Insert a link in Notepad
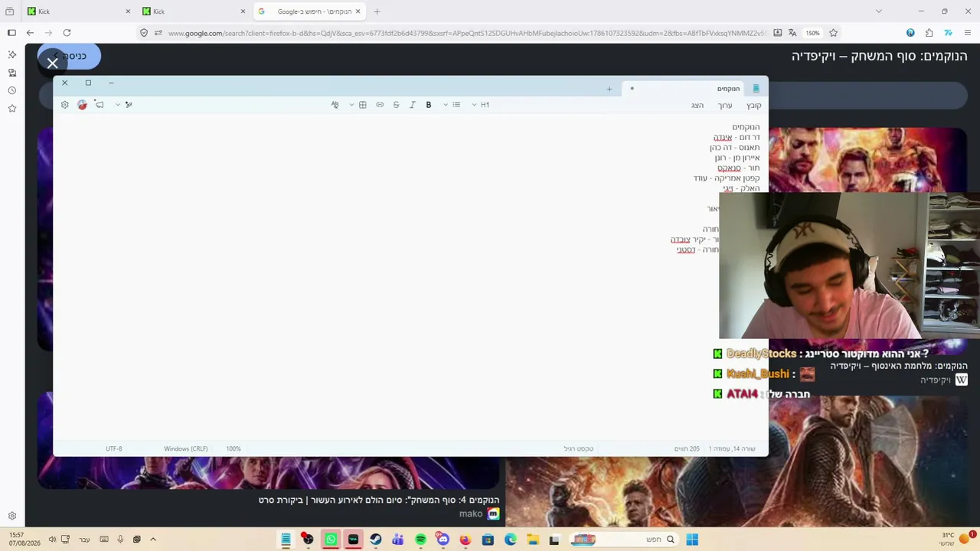Image resolution: width=980 pixels, height=551 pixels. (380, 105)
